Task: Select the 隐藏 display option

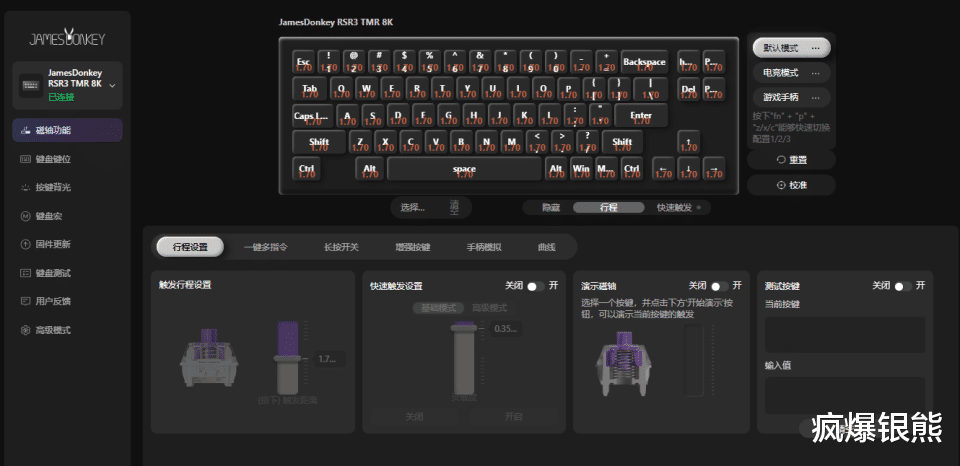Action: (550, 208)
